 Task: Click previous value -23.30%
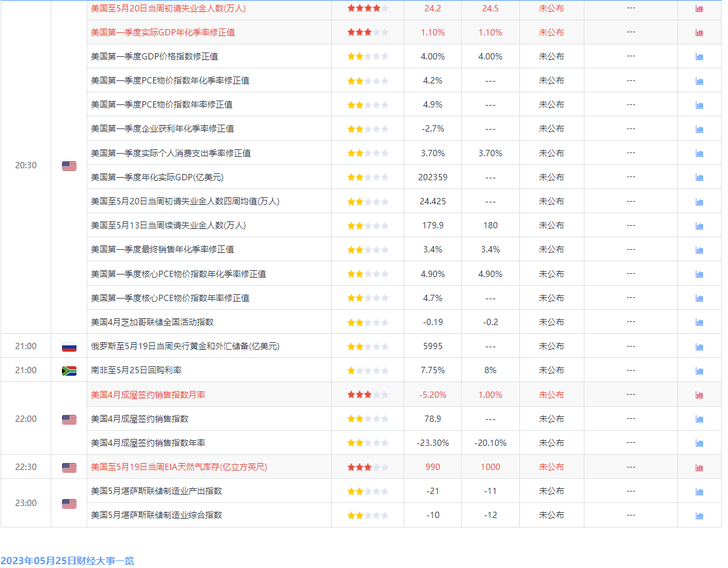433,443
